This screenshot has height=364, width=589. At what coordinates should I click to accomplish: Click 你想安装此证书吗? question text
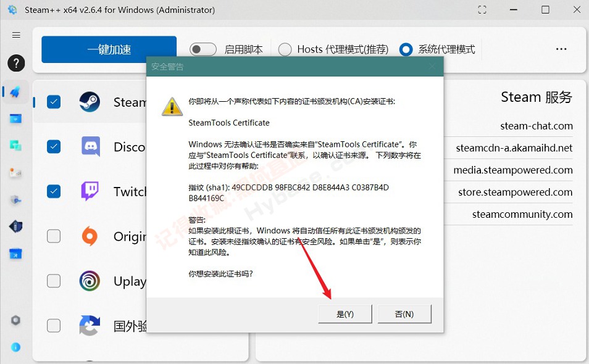[220, 273]
